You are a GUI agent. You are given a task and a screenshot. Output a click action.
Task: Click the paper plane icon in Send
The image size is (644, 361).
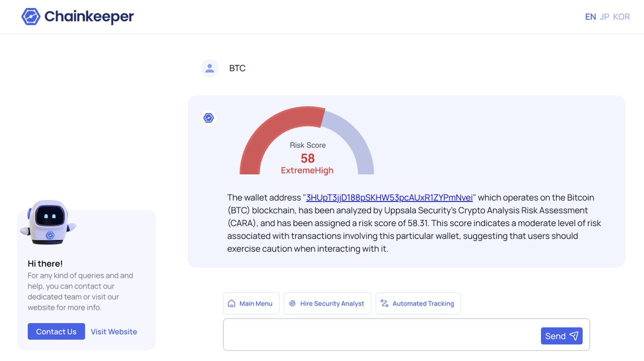[x=574, y=336]
